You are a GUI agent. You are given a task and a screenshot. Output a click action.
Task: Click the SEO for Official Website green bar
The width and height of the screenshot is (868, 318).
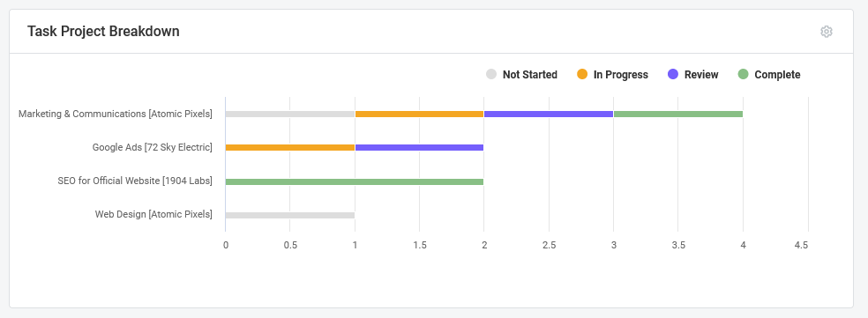pyautogui.click(x=355, y=182)
